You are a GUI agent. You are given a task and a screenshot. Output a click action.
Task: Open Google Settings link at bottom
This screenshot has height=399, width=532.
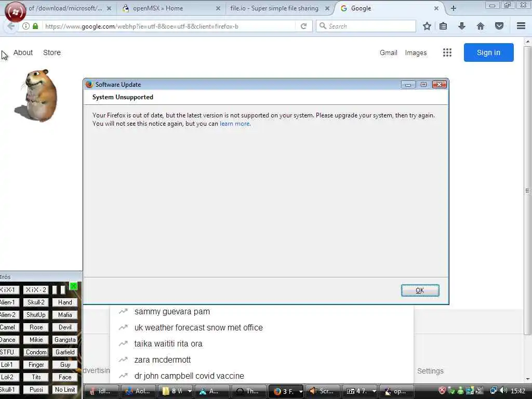click(x=430, y=371)
